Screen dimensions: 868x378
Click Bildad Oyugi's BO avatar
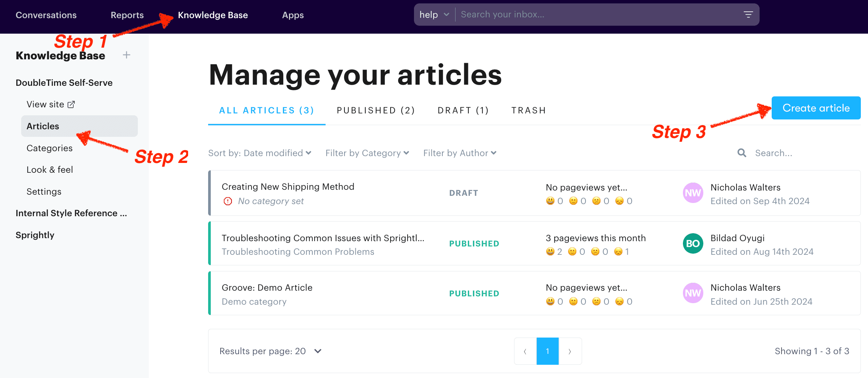click(693, 243)
